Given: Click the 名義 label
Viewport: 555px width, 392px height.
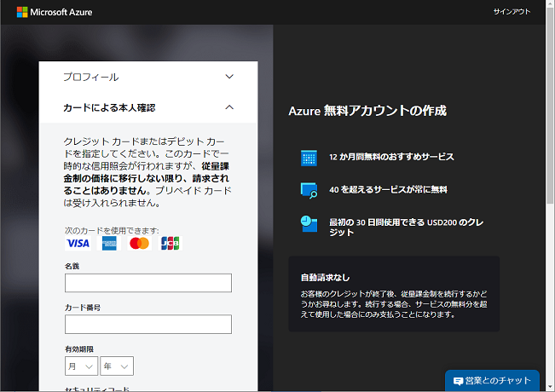Looking at the screenshot, I should tap(72, 266).
